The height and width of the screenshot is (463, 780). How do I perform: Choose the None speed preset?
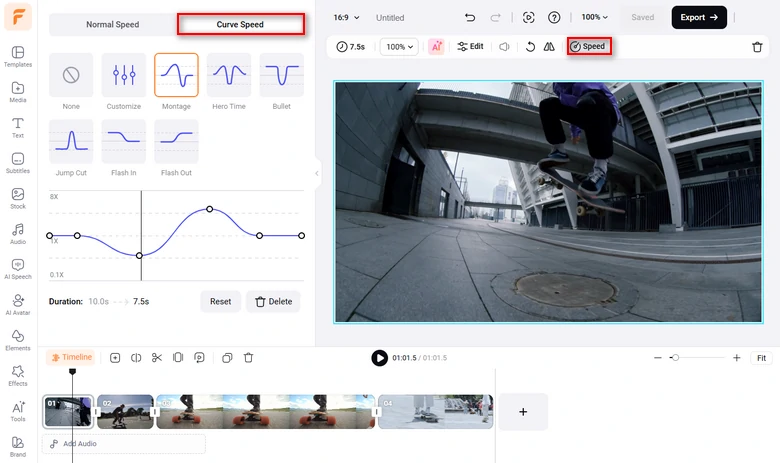pos(71,75)
